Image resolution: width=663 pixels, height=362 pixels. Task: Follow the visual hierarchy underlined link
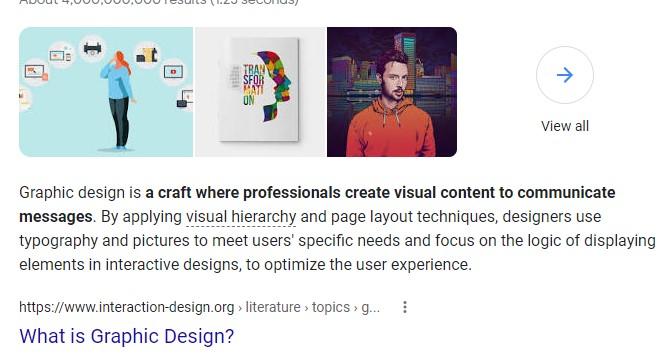click(x=241, y=217)
